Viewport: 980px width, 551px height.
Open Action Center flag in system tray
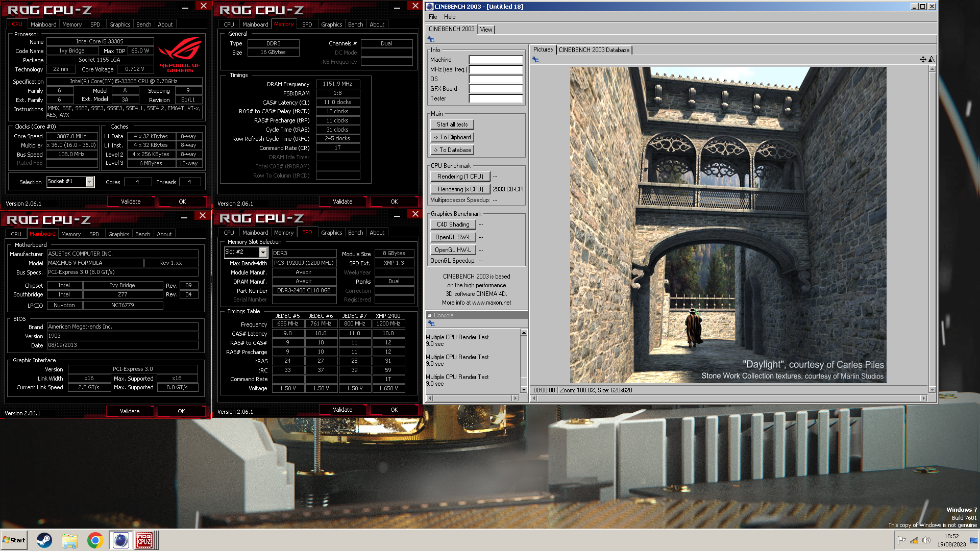point(902,540)
